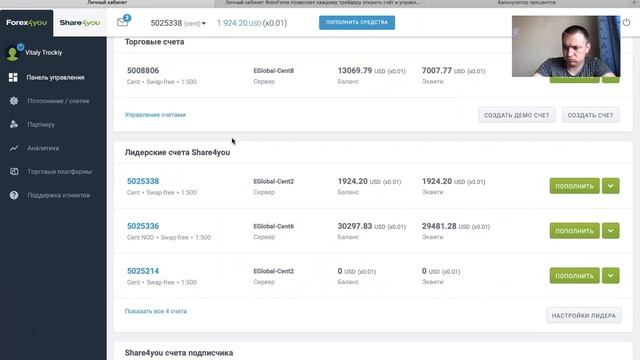The height and width of the screenshot is (360, 640).
Task: Click the Торговые платформы sidebar icon
Action: (x=14, y=171)
